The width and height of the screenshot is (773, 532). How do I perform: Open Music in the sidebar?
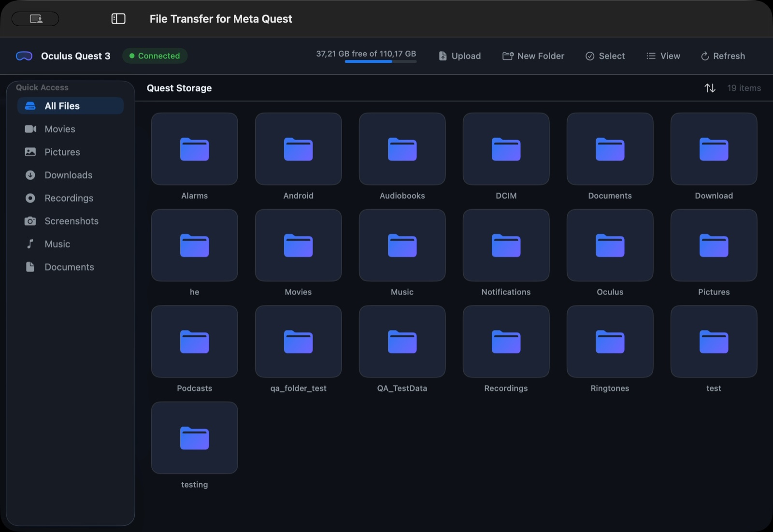click(71, 244)
